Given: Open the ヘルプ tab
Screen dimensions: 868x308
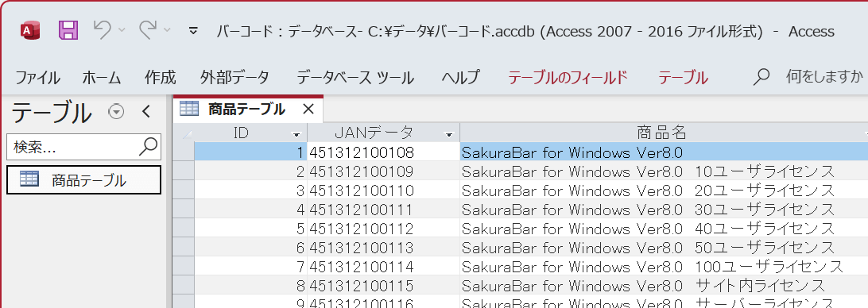Looking at the screenshot, I should (460, 78).
